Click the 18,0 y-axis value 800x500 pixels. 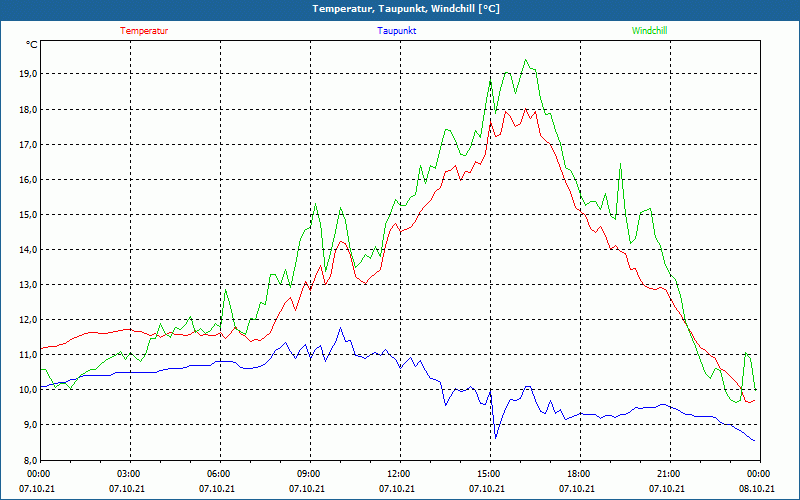pos(29,109)
